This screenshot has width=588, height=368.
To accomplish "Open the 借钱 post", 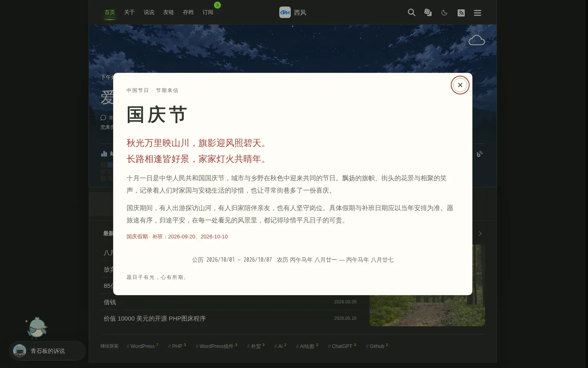I will click(110, 302).
